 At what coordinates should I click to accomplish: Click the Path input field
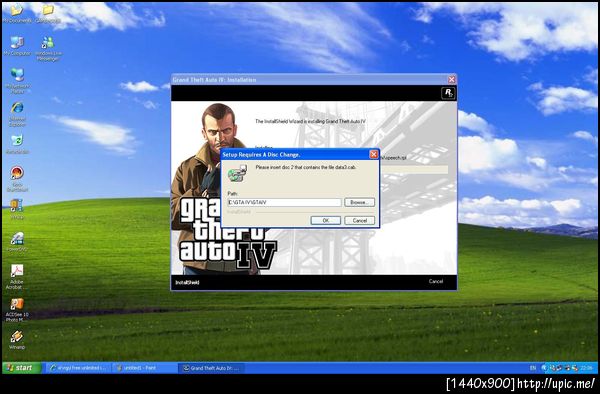tap(284, 202)
